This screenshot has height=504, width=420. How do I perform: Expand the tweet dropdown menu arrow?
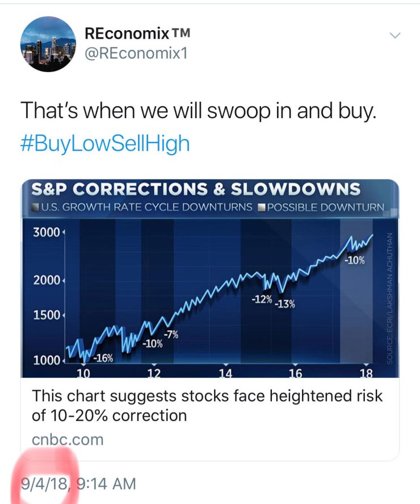(394, 35)
